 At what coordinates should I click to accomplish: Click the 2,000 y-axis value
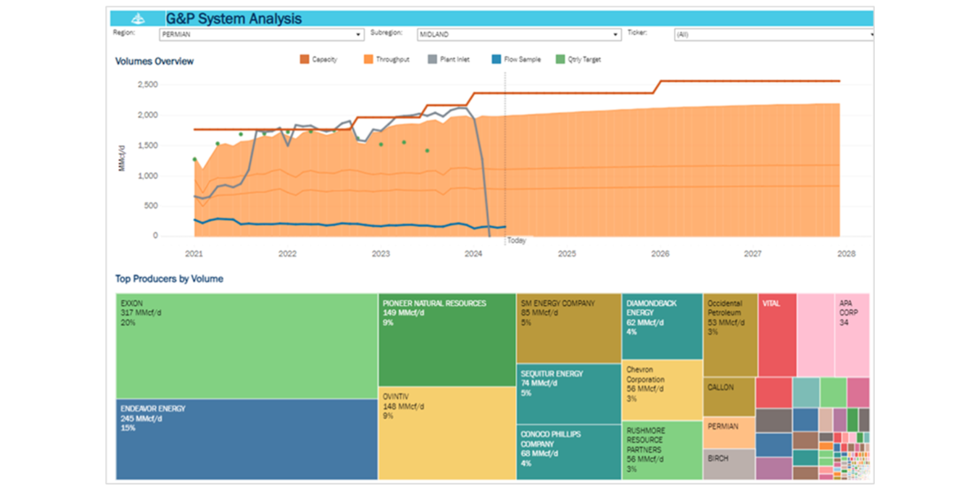coord(148,115)
